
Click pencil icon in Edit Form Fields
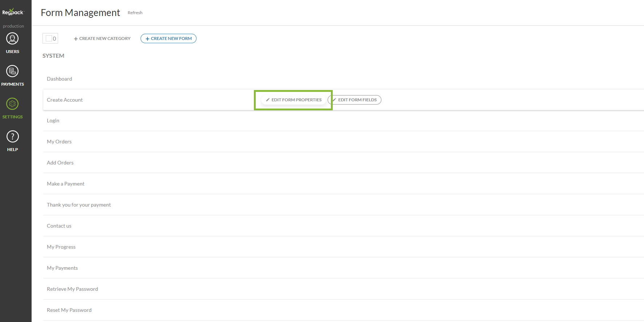click(x=334, y=100)
